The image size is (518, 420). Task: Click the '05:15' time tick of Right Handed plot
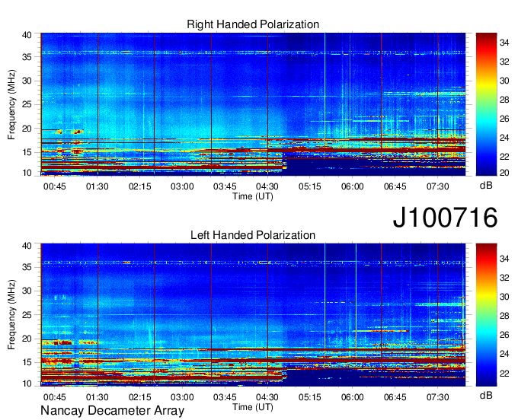(x=309, y=186)
